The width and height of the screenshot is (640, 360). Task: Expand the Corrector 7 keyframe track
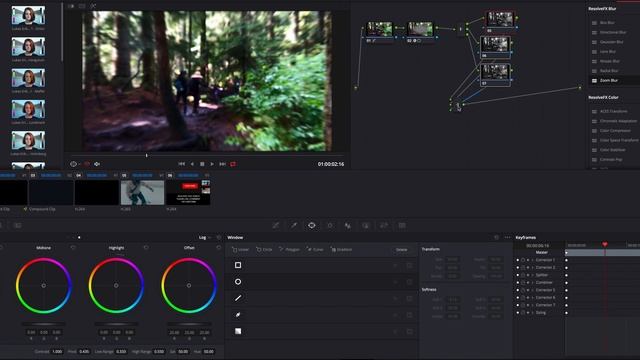[532, 305]
